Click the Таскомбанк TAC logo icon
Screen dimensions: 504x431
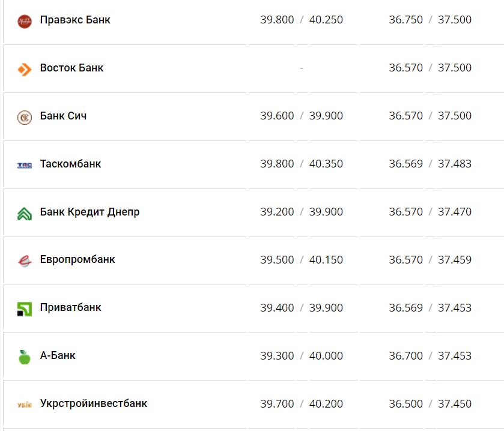[24, 165]
